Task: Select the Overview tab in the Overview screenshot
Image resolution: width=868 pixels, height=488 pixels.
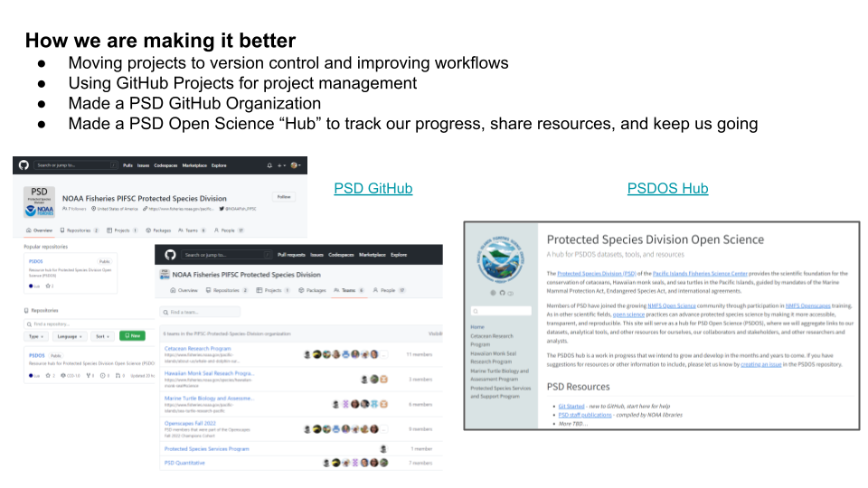Action: tap(39, 230)
